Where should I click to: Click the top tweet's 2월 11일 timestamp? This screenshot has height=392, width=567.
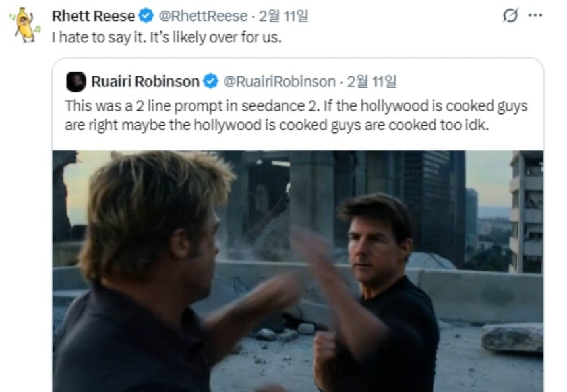283,16
